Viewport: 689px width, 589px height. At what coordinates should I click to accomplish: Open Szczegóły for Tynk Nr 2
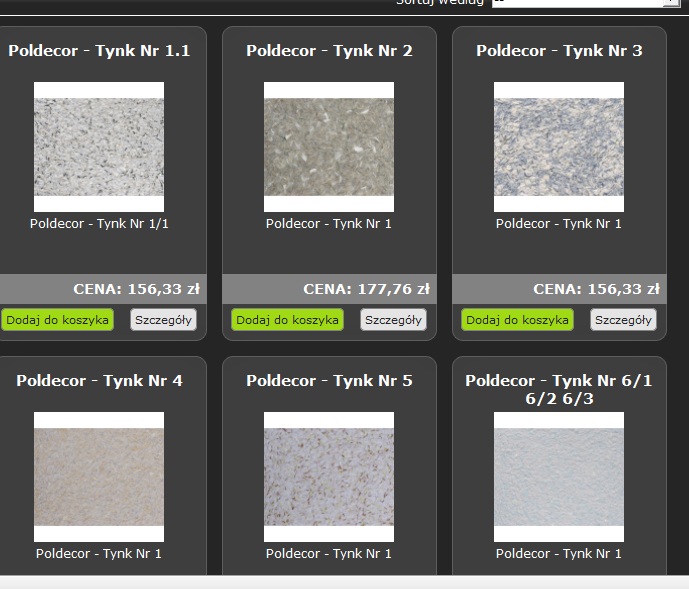(x=393, y=320)
